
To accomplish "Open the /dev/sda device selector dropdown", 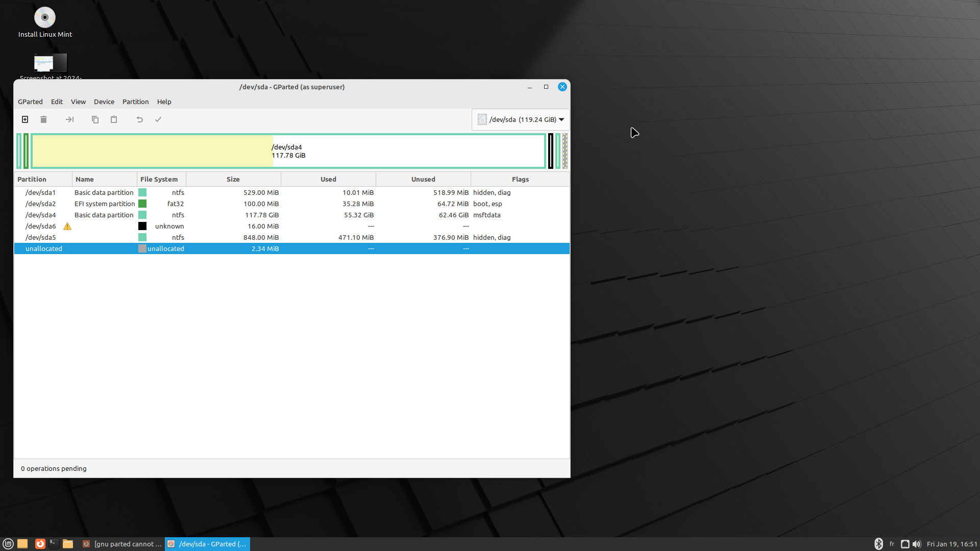I will (521, 119).
